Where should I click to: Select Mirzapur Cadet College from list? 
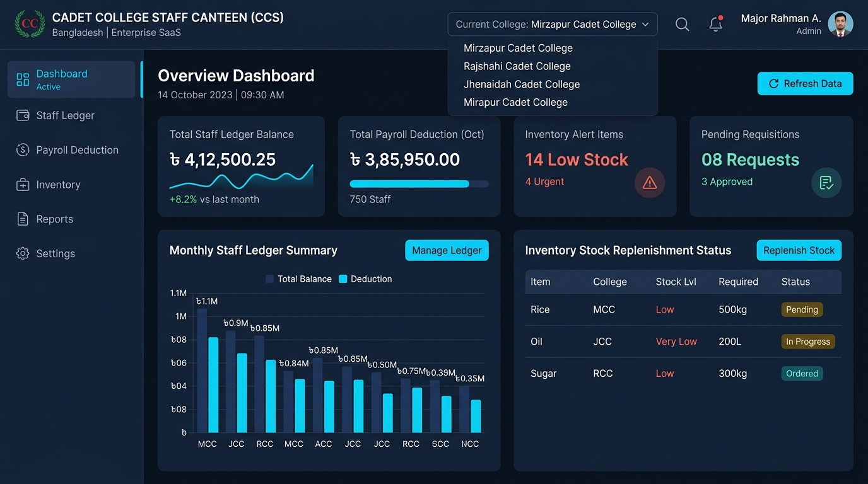click(x=518, y=48)
